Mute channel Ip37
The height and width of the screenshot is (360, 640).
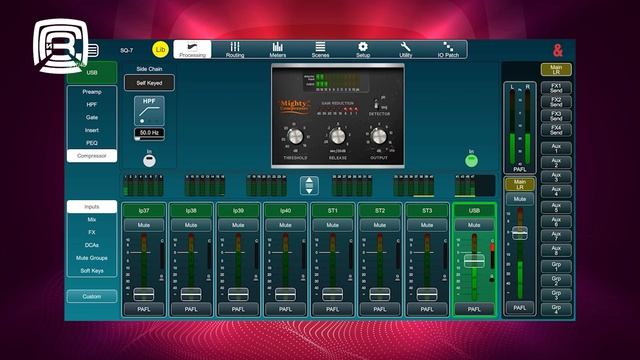coord(144,225)
